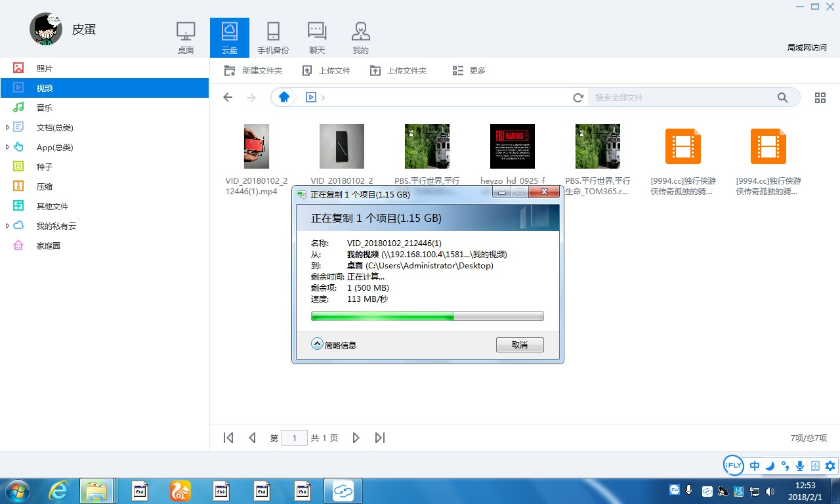
Task: Toggle the moon half-width mode icon
Action: tap(770, 466)
